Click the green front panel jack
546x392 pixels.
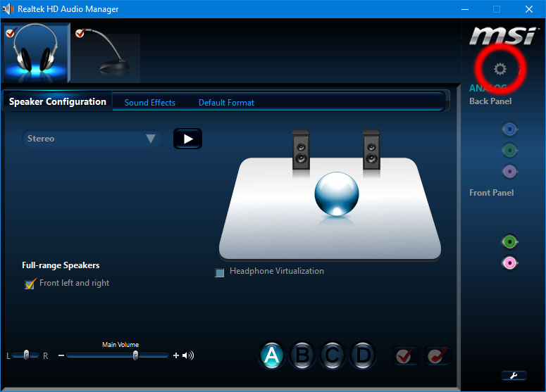point(510,241)
